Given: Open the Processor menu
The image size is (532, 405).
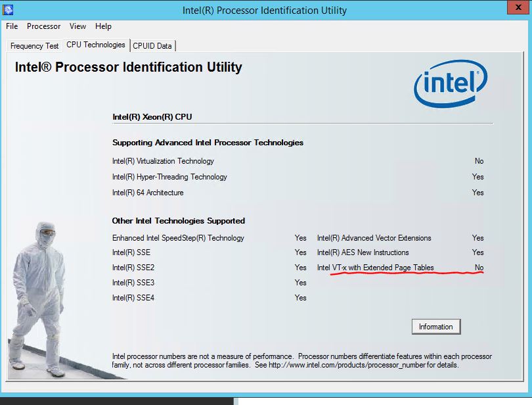Looking at the screenshot, I should click(43, 26).
